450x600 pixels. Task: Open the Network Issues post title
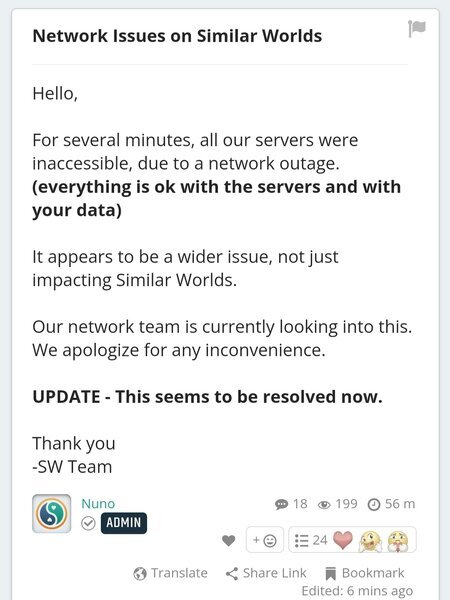pos(177,36)
